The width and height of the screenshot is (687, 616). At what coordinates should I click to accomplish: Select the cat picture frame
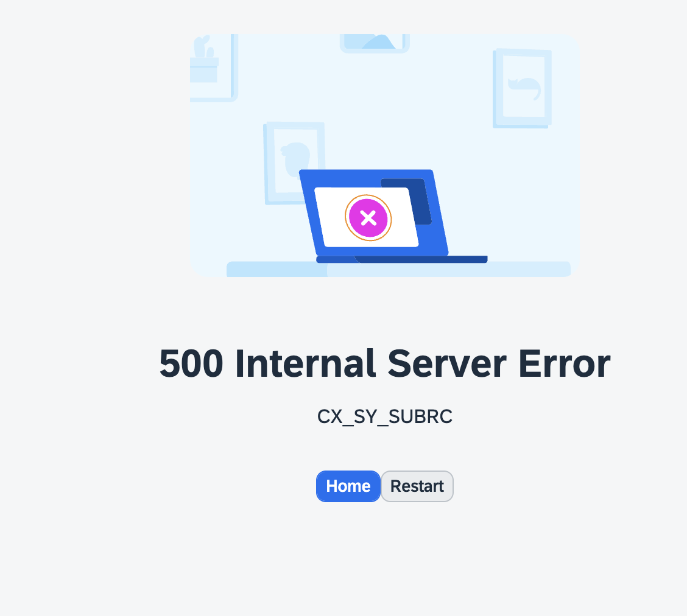coord(523,88)
